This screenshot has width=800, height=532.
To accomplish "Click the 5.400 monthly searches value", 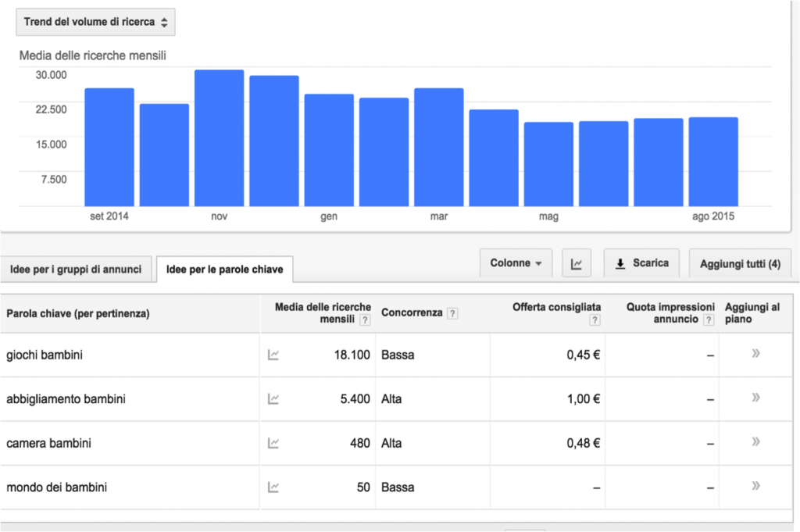I will tap(355, 399).
